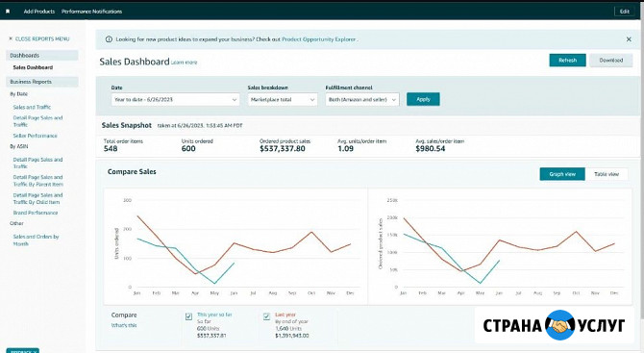Click the Apply filters button
Viewport: 644px width, 353px height.
423,99
